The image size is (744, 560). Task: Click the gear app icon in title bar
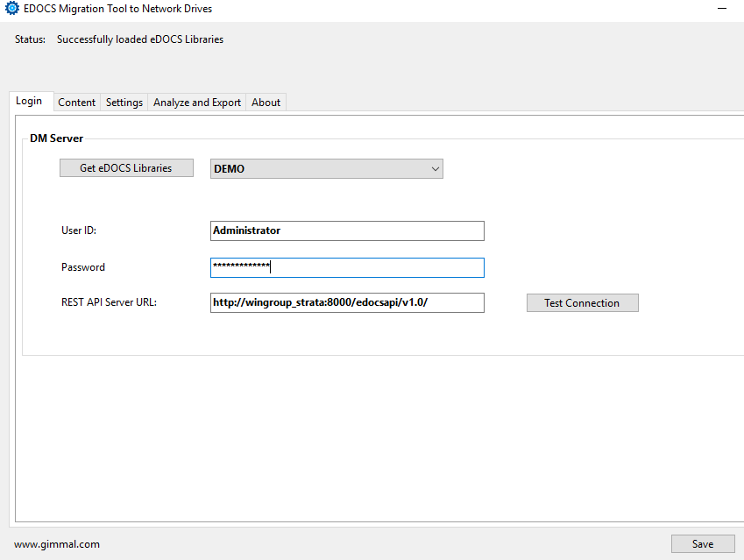[12, 9]
